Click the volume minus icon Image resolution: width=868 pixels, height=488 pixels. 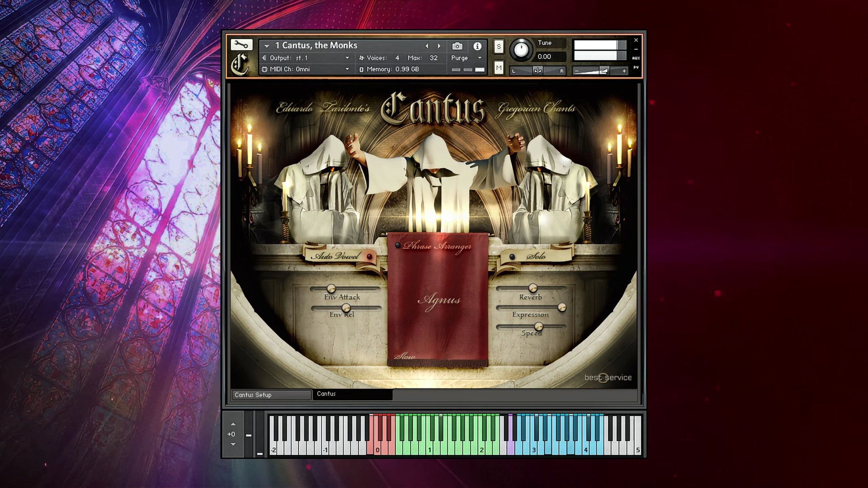(x=576, y=71)
